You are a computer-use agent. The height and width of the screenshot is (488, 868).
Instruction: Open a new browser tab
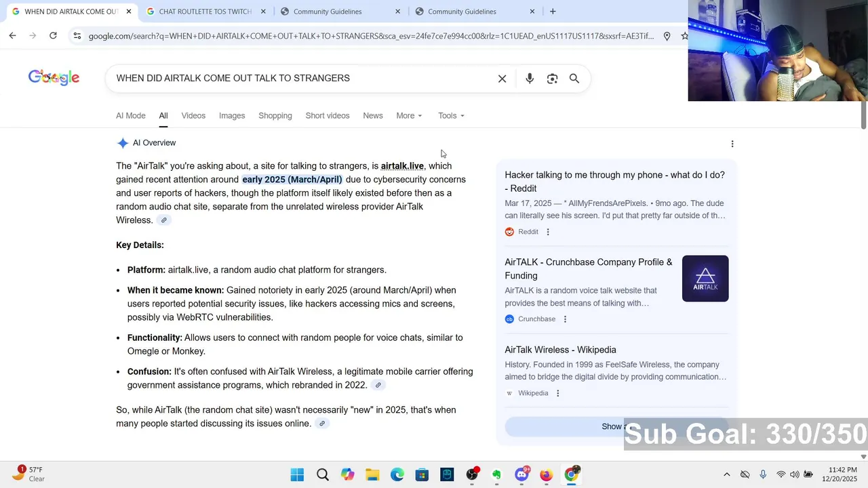pos(553,12)
